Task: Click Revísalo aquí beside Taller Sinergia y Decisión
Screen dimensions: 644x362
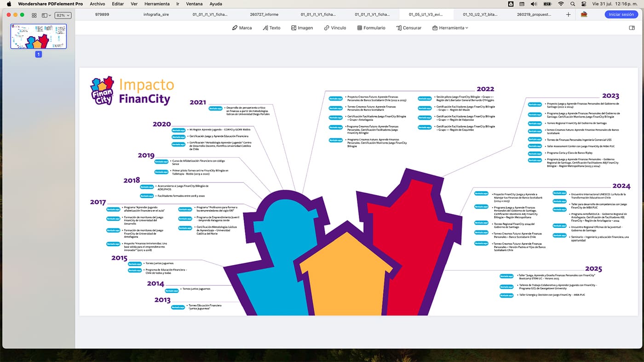Action: coord(506,295)
